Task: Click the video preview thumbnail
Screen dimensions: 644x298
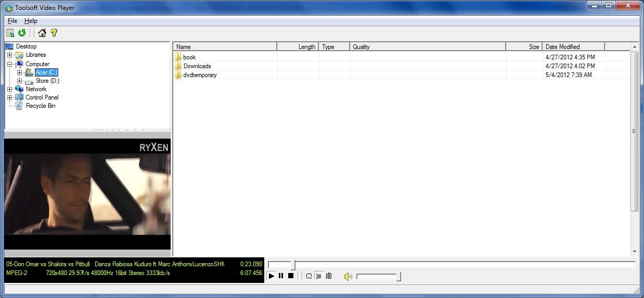Action: (x=87, y=194)
